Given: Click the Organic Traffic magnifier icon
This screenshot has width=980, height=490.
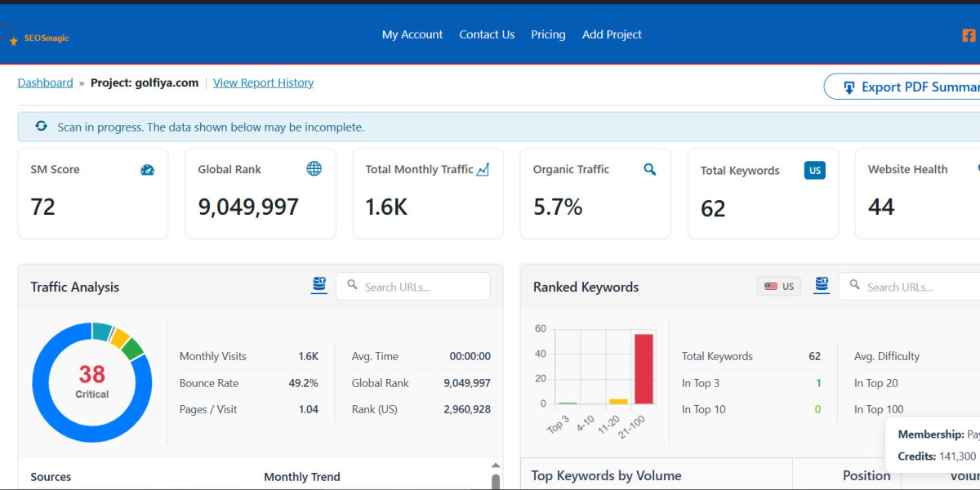Looking at the screenshot, I should point(649,170).
